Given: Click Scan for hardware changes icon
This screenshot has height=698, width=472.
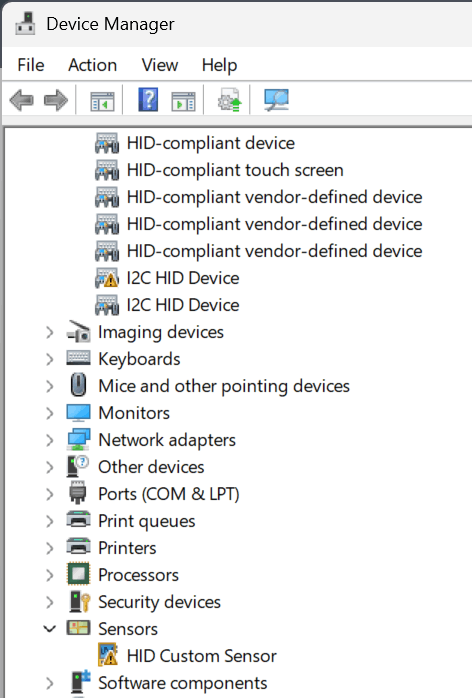Looking at the screenshot, I should click(x=276, y=100).
